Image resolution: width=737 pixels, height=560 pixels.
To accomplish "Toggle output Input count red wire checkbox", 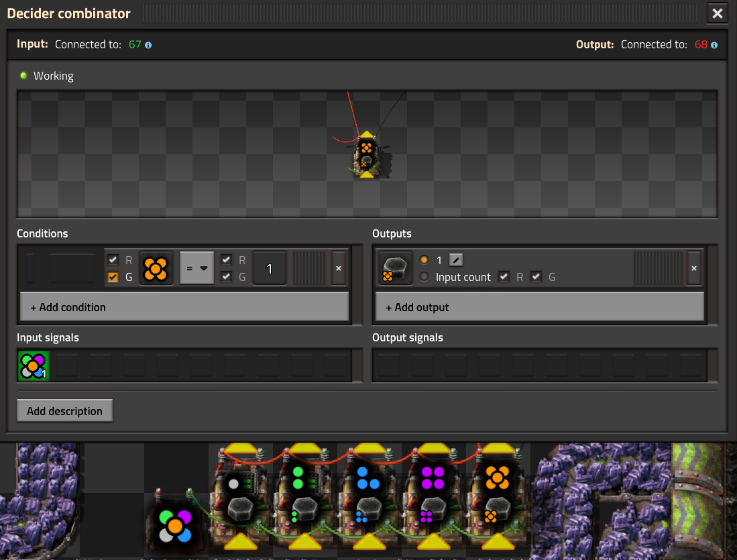I will click(504, 276).
